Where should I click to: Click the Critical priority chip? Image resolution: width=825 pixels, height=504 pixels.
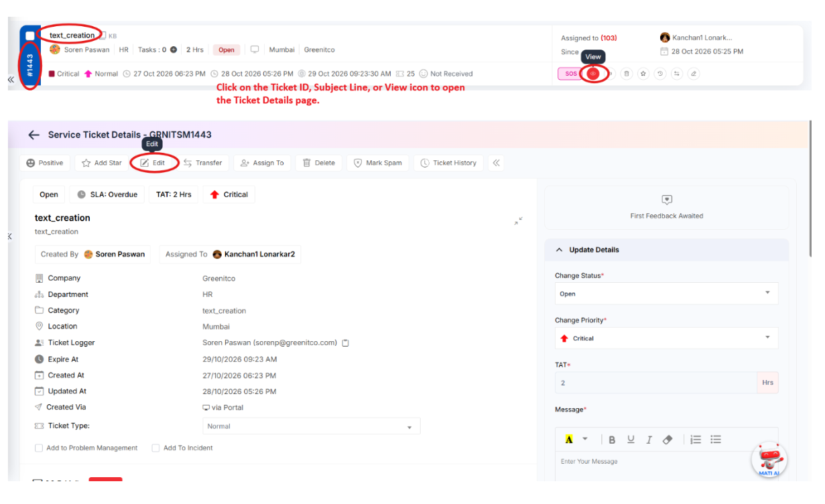click(x=229, y=194)
